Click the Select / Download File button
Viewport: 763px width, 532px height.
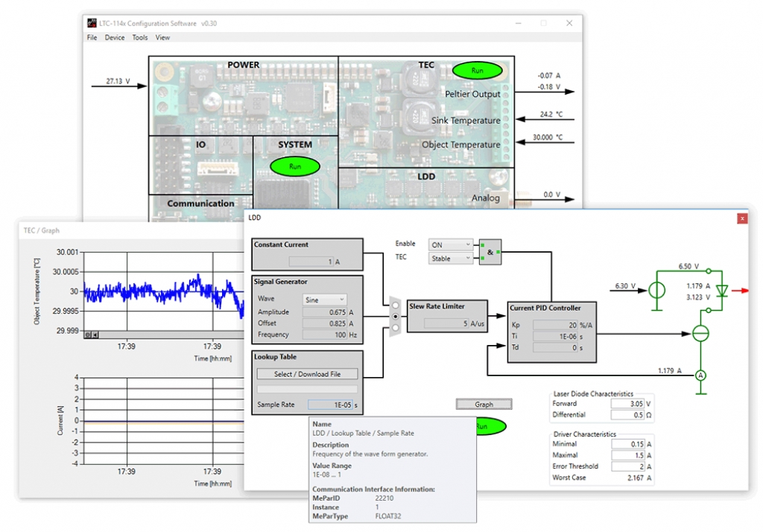(x=306, y=373)
